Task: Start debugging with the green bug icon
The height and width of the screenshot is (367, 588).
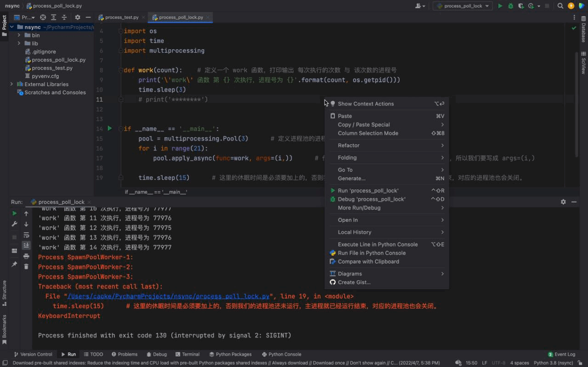Action: pos(511,6)
